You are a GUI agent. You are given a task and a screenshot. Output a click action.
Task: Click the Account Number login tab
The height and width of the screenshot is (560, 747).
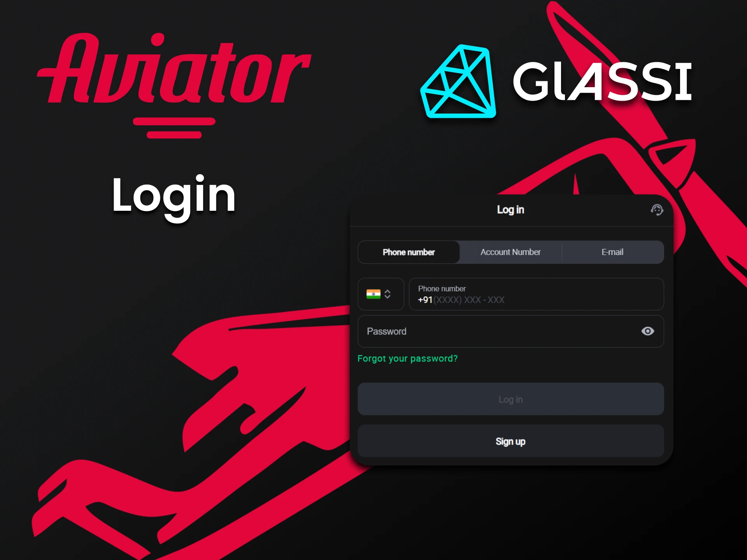pos(509,252)
